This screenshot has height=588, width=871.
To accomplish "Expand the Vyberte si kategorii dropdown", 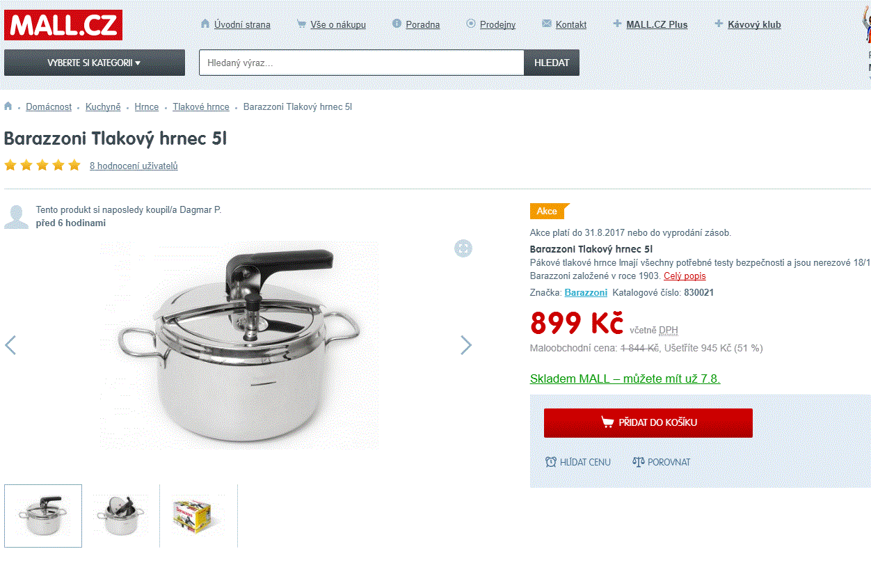I will tap(95, 63).
